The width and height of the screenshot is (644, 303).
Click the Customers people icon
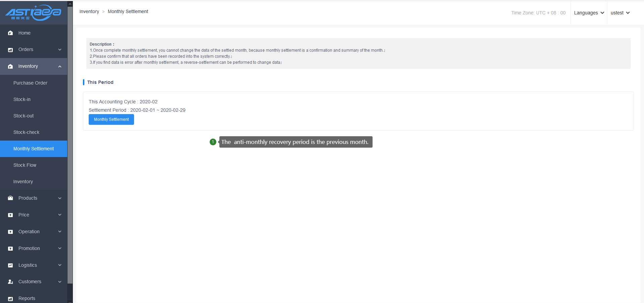[x=10, y=282]
